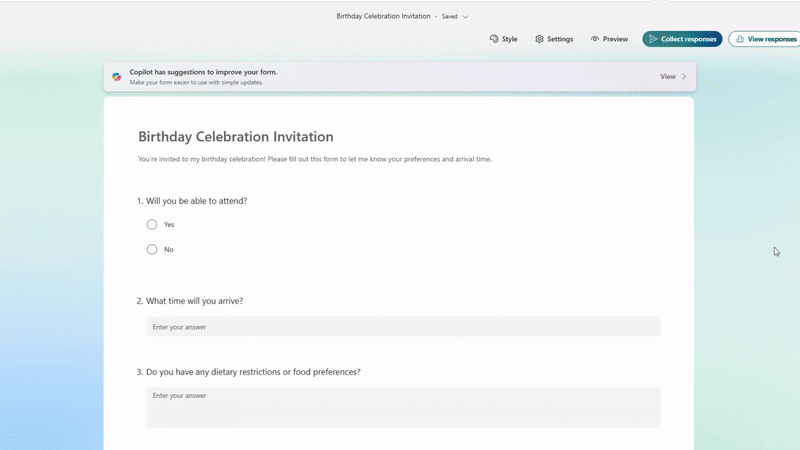
Task: Click the Collect responses send arrow icon
Action: [653, 39]
